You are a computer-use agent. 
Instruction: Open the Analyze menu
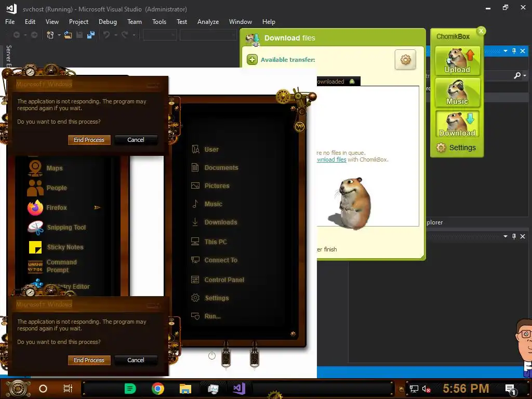[208, 22]
